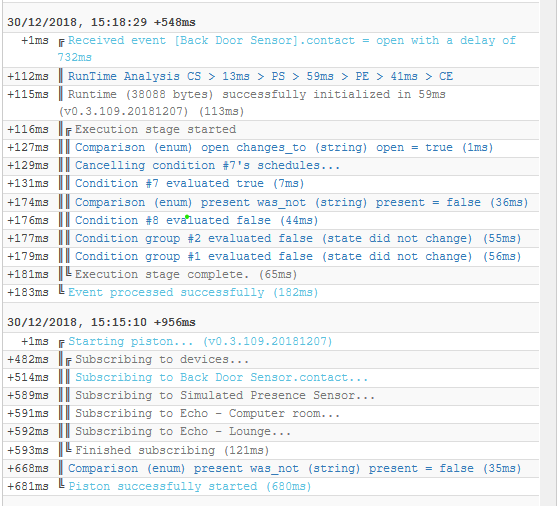The height and width of the screenshot is (506, 560).
Task: Click the bracket icon before 'Subscribing to devices...'
Action: tap(69, 361)
